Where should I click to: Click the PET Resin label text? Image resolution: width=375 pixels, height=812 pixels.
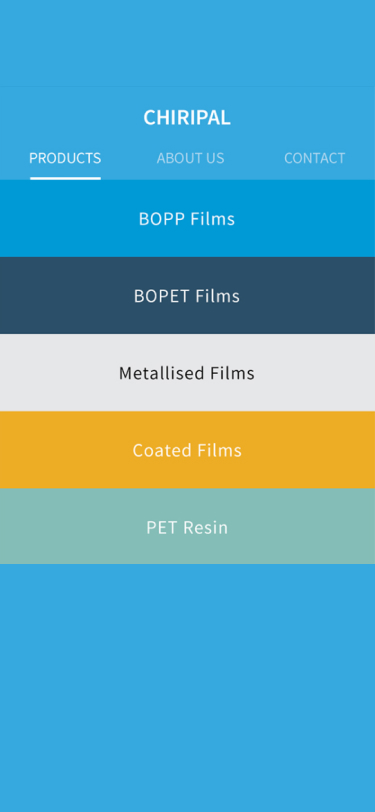tap(187, 528)
